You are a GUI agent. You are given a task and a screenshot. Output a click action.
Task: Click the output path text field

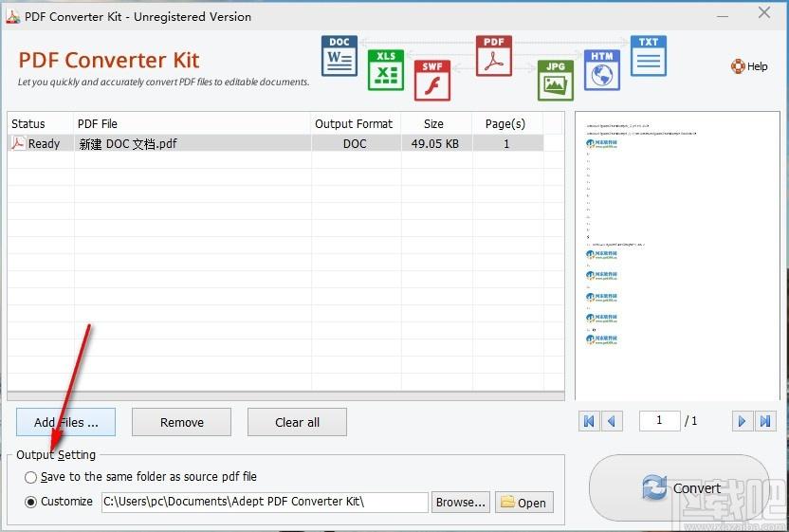click(x=265, y=502)
